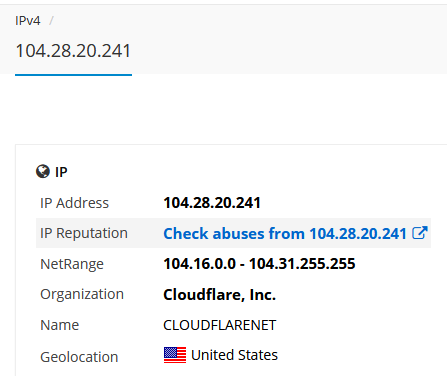This screenshot has width=447, height=376.
Task: Click the CLOUDFLARENET name value
Action: 220,325
